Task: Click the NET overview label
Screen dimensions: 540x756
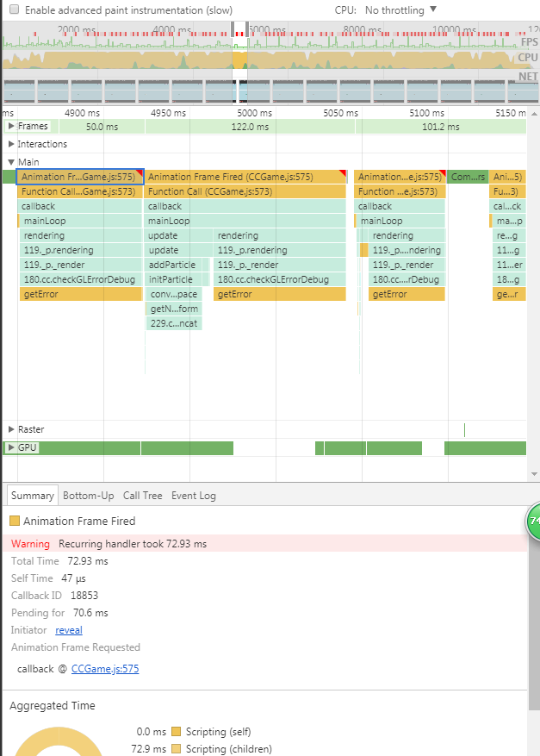Action: tap(529, 76)
